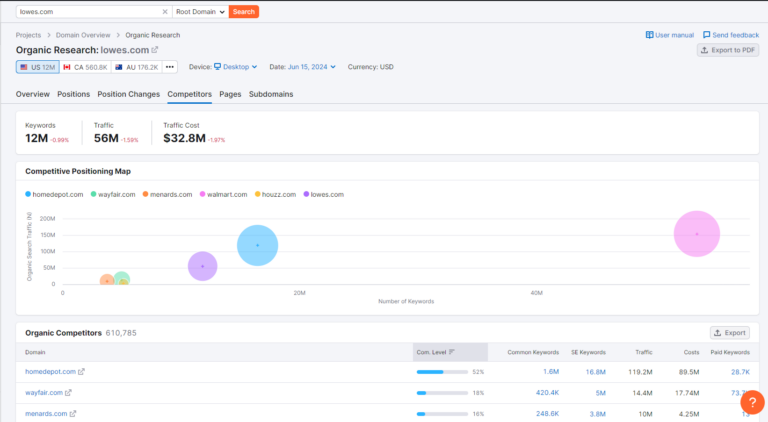
Task: Open the menards.com domain link
Action: (46, 414)
